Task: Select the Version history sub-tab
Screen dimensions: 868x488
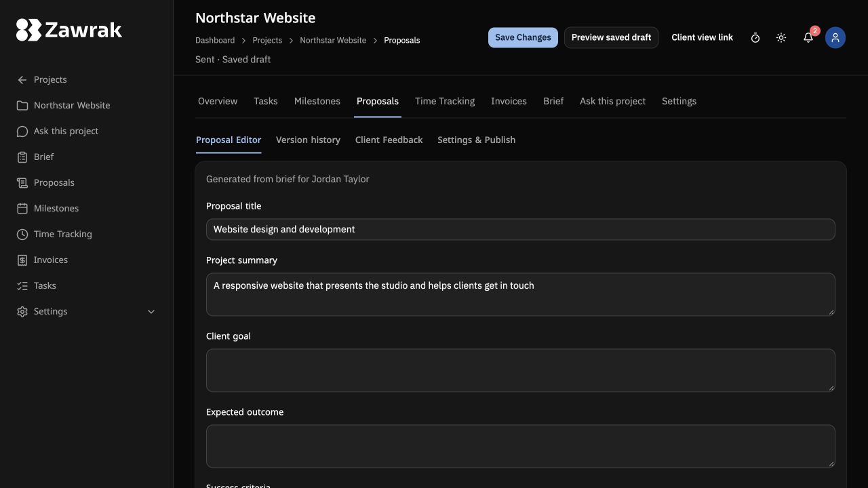Action: pyautogui.click(x=308, y=140)
